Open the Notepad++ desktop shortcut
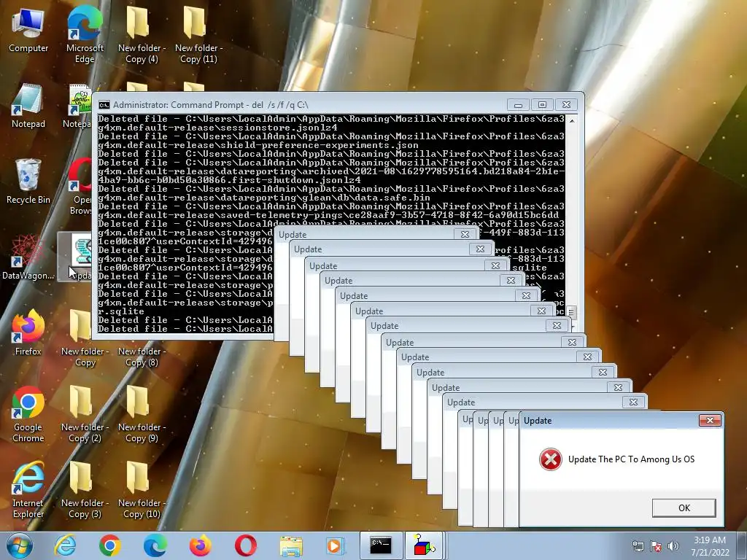This screenshot has height=560, width=747. coord(78,106)
